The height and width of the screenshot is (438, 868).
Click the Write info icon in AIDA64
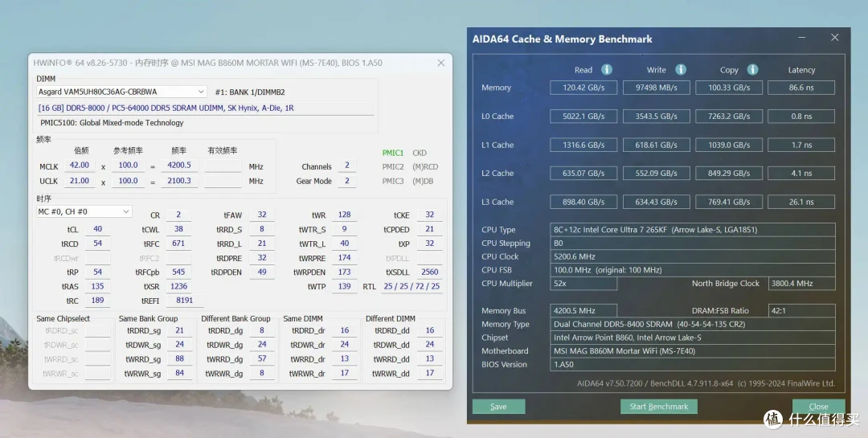pyautogui.click(x=681, y=69)
